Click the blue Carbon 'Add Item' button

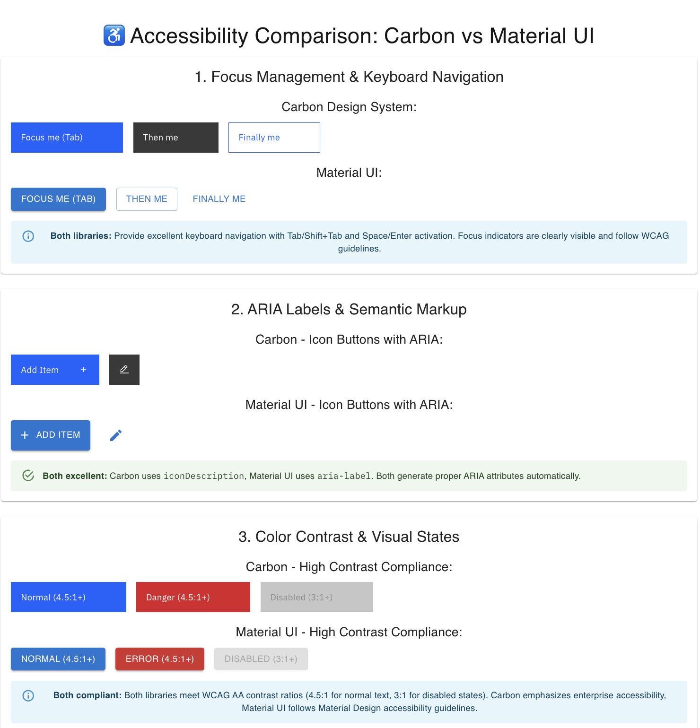pos(47,369)
